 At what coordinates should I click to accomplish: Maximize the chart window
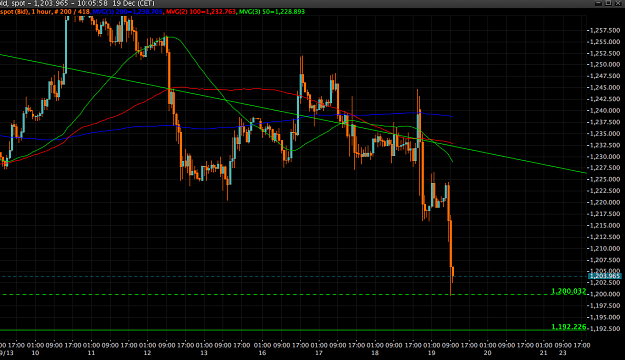tap(608, 3)
